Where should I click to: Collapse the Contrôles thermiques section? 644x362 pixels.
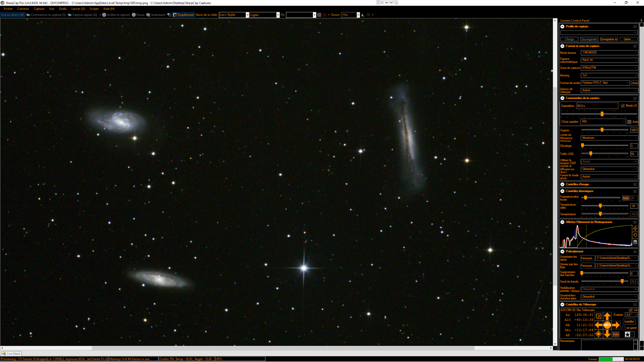point(562,191)
